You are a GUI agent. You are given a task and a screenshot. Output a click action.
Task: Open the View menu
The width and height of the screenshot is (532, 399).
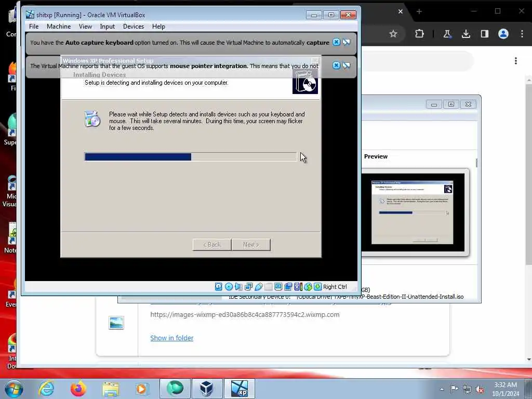pos(85,26)
